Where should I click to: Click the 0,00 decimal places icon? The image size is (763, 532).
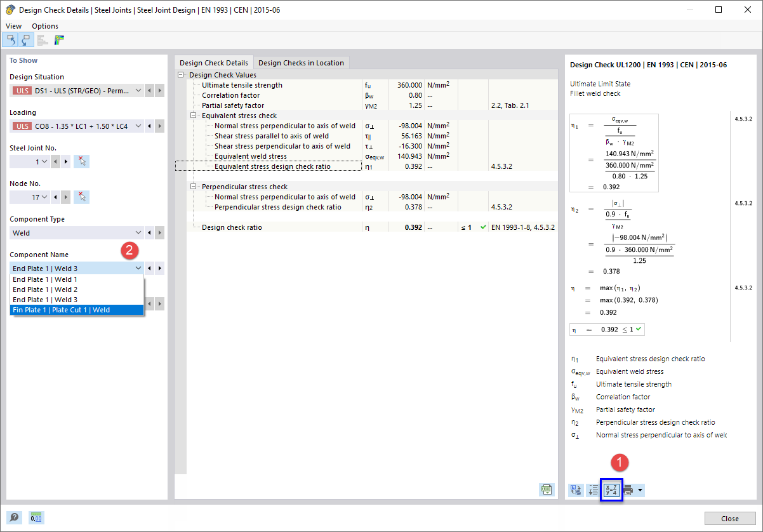coord(36,518)
